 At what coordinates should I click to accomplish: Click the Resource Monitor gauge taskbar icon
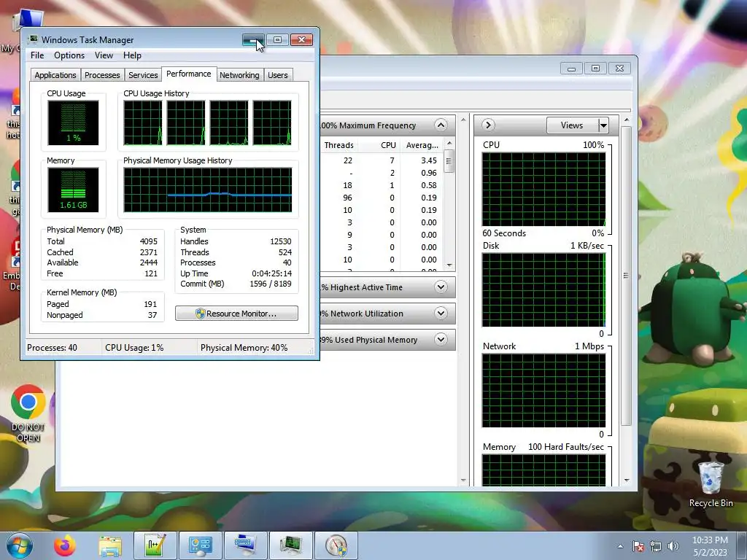(336, 545)
